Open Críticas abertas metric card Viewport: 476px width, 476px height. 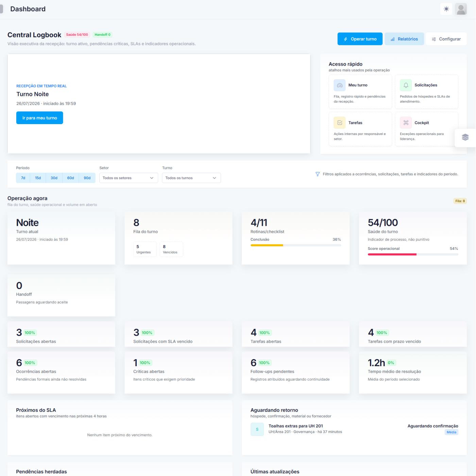(178, 373)
